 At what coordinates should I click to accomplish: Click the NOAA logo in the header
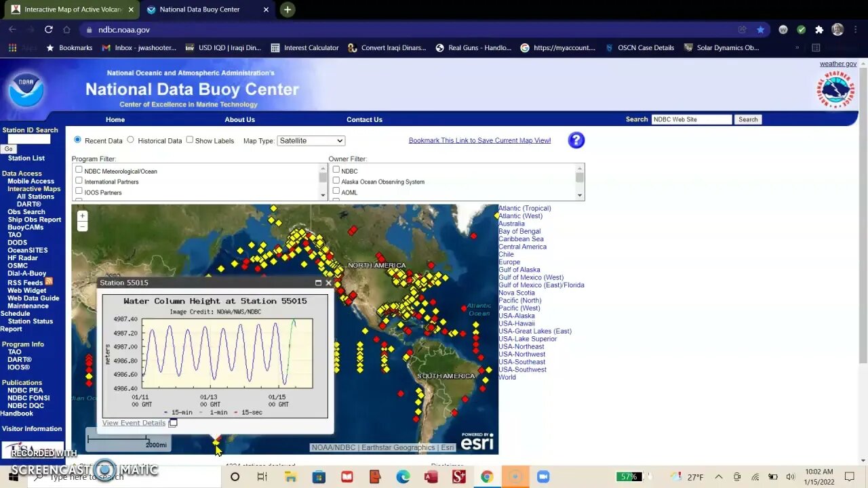(26, 89)
